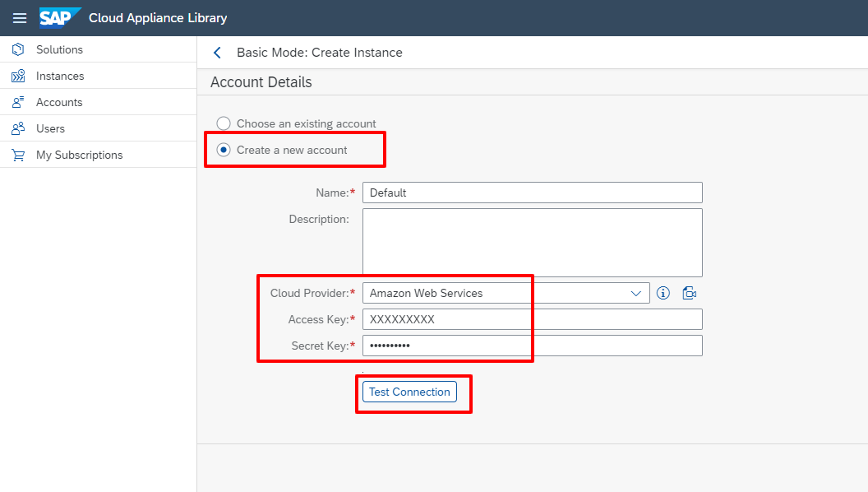Click the Instances icon in sidebar
The image size is (868, 492).
point(18,76)
